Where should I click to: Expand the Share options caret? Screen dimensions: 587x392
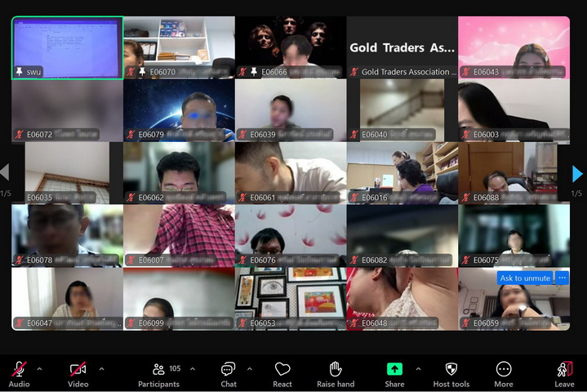(x=418, y=368)
